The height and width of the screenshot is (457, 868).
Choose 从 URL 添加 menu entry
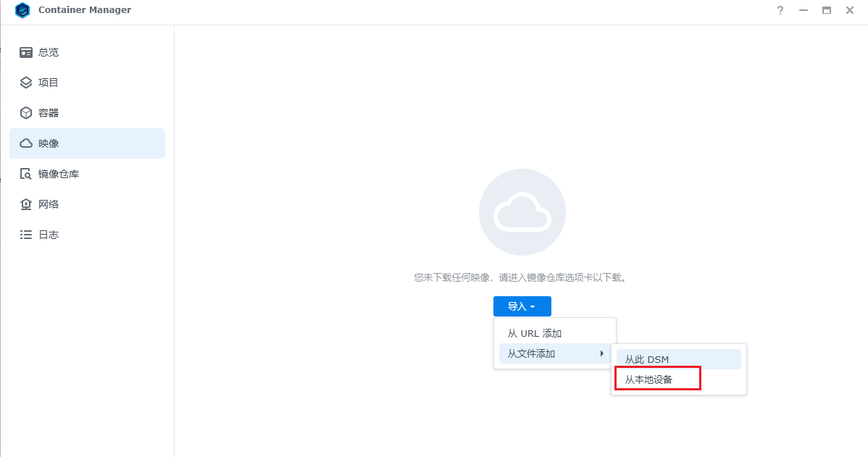click(535, 333)
